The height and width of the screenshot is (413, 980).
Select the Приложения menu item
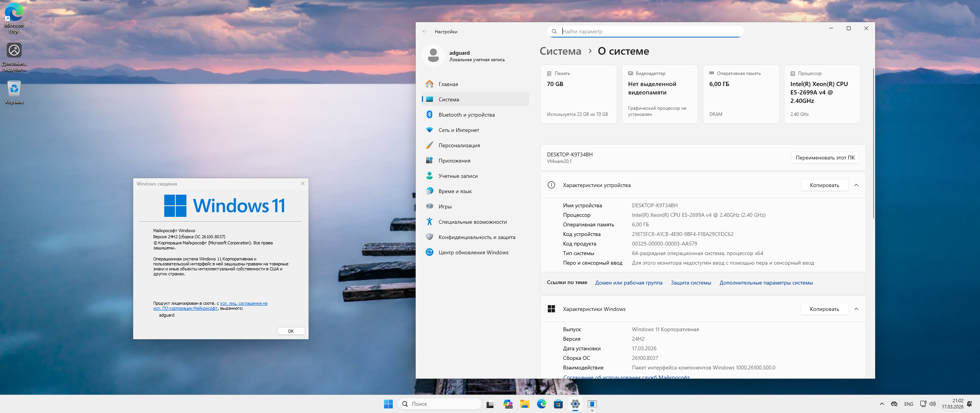click(x=454, y=161)
